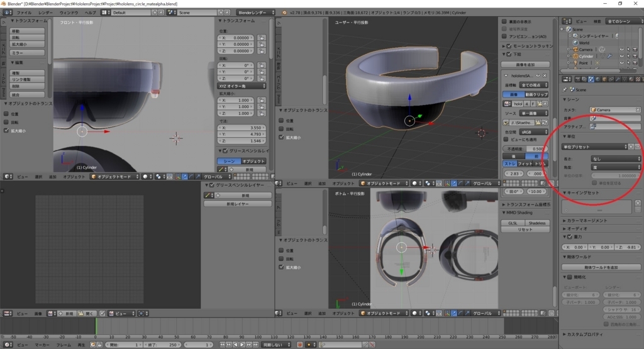Toggle visibility eye for Camera in outliner
The width and height of the screenshot is (644, 349).
tap(621, 50)
